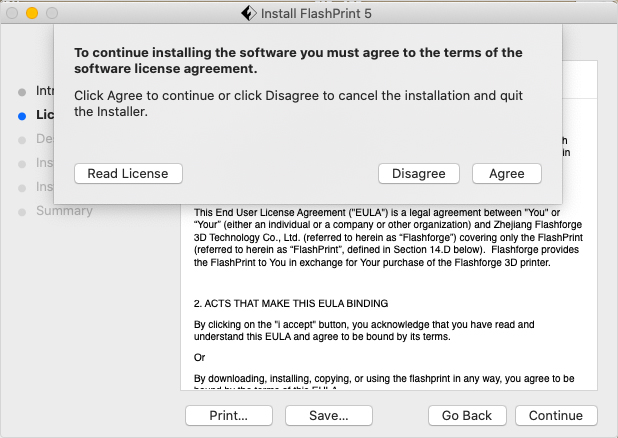Click the FlashPrint icon in title bar
Viewport: 618px width, 438px height.
pos(248,13)
